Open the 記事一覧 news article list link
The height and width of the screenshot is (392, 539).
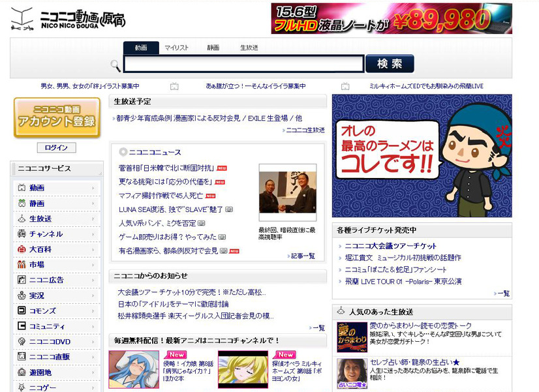pos(301,256)
